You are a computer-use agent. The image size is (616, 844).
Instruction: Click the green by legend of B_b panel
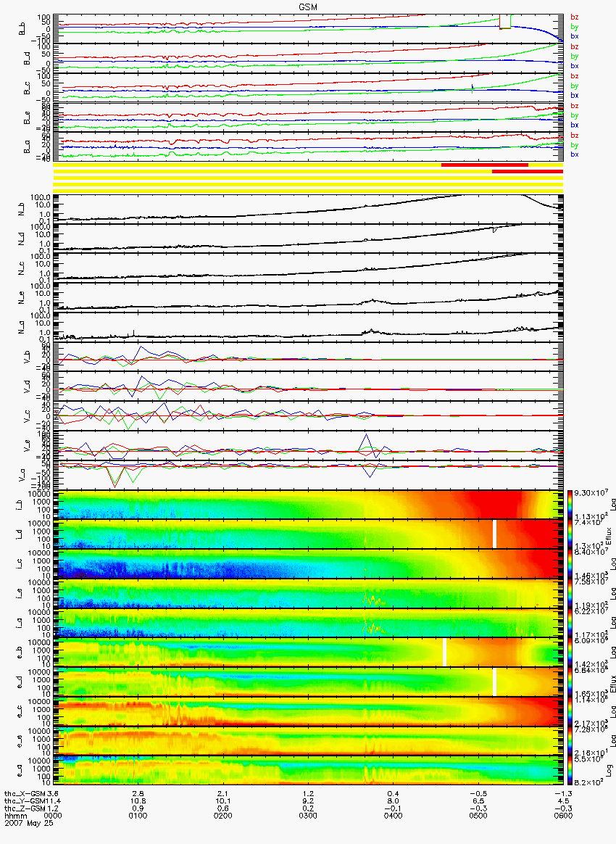(x=575, y=27)
